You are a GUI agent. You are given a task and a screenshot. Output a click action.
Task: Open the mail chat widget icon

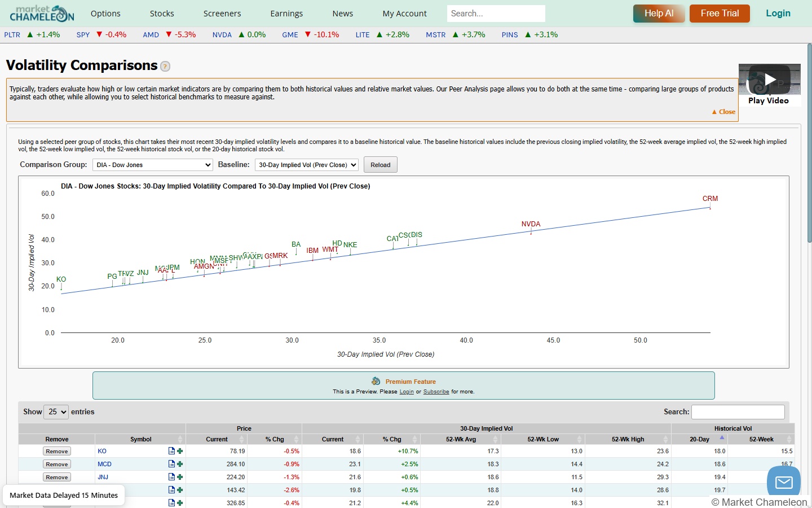tap(784, 481)
